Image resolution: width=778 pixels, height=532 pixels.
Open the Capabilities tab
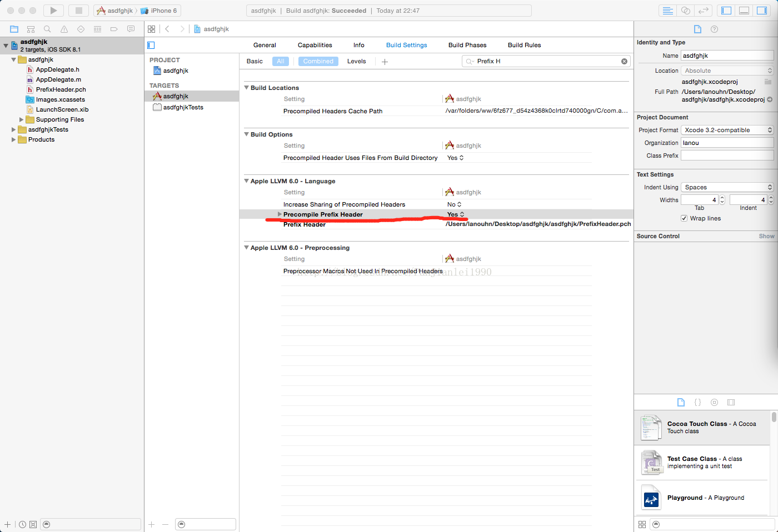click(315, 45)
